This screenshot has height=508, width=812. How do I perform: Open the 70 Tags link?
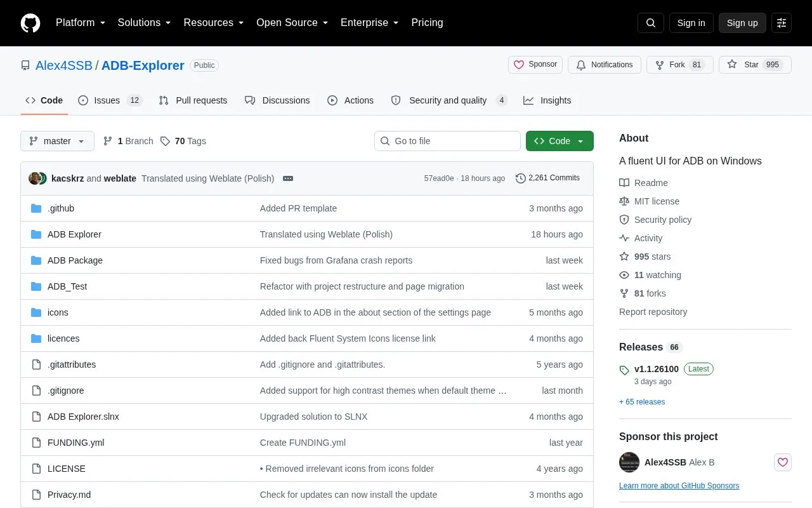(183, 141)
